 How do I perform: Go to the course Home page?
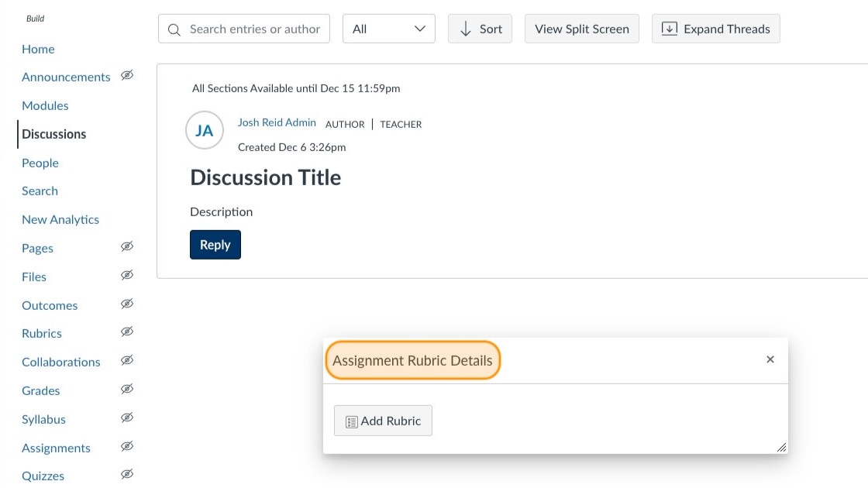click(x=38, y=49)
